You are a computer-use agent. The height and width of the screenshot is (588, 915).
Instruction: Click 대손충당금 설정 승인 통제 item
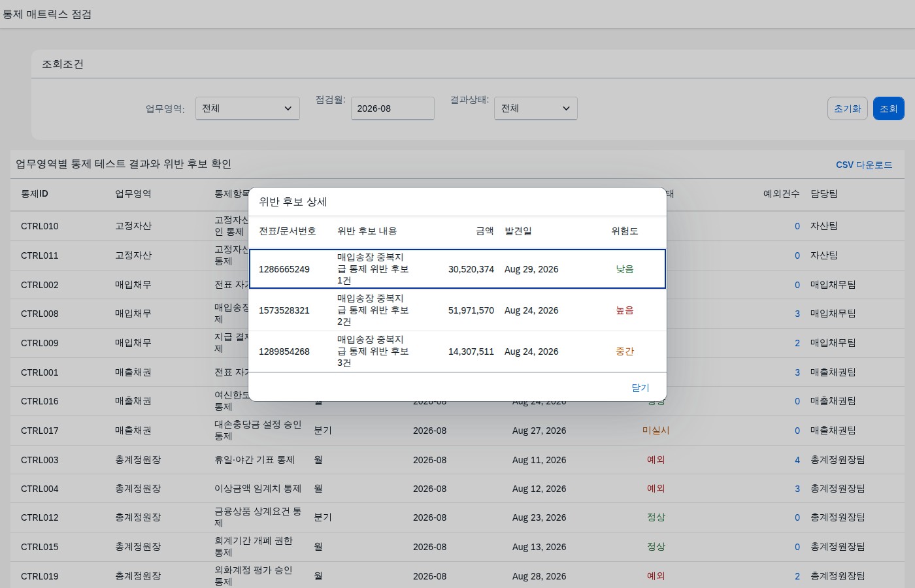click(258, 430)
